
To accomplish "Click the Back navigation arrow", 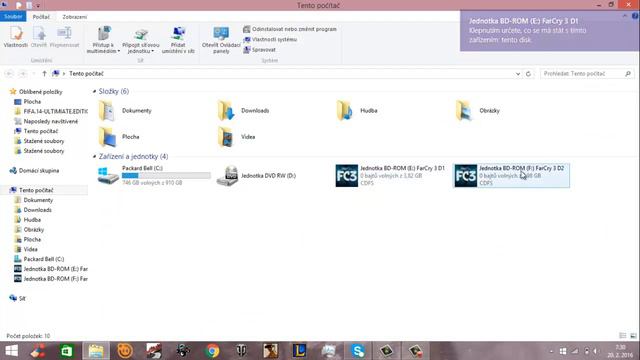I will 9,73.
